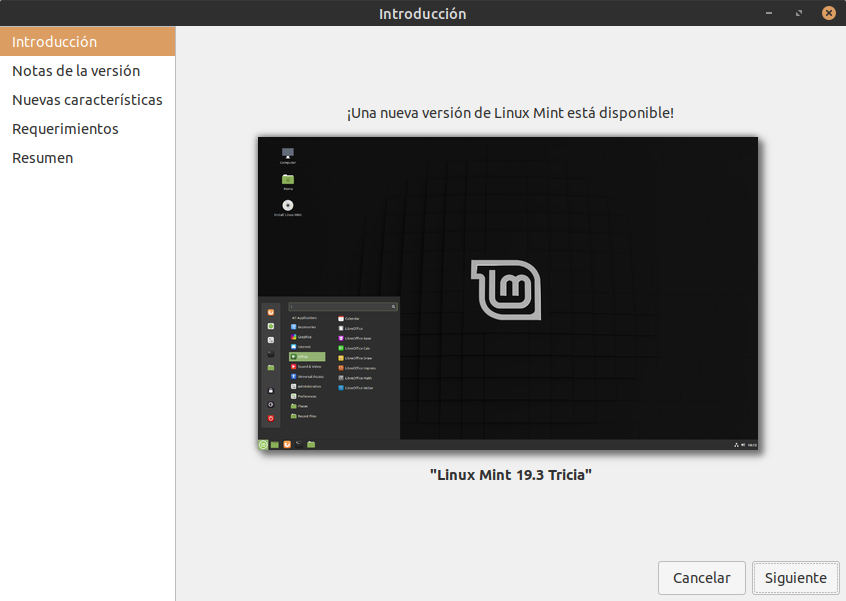Close the Introducción window
This screenshot has width=846, height=601.
(x=829, y=13)
